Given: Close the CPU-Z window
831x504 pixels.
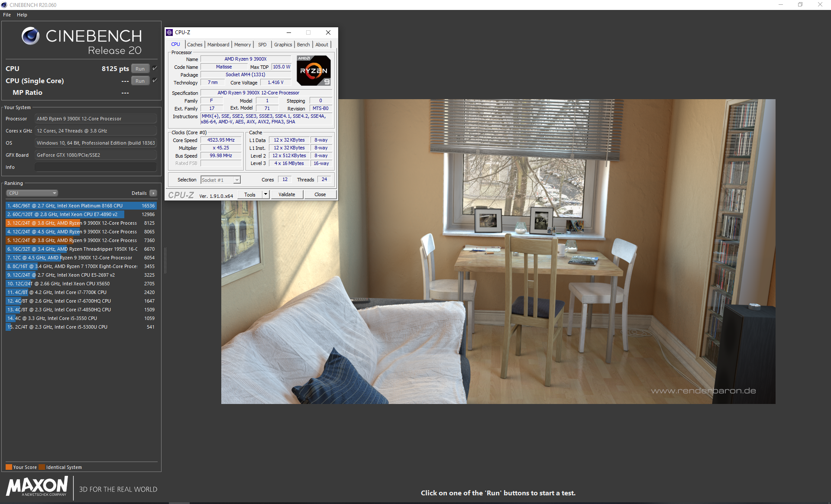Looking at the screenshot, I should [x=328, y=32].
